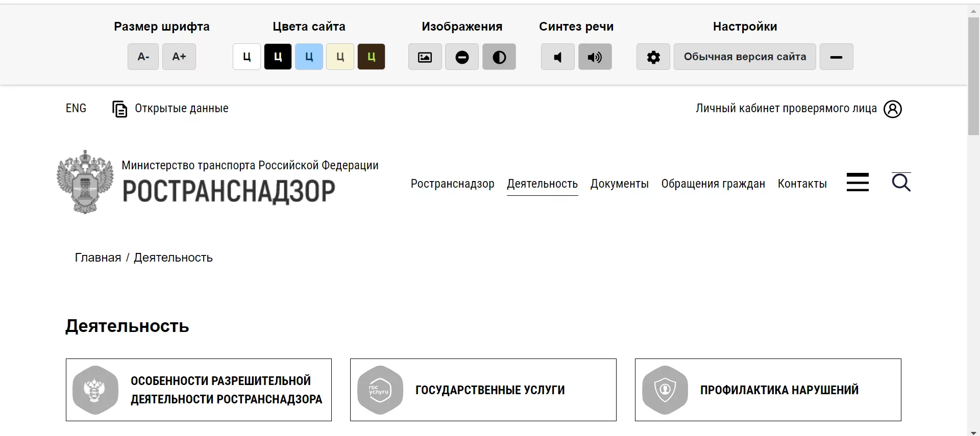The width and height of the screenshot is (980, 436).
Task: Collapse the accessibility panel with minus button
Action: pos(836,57)
